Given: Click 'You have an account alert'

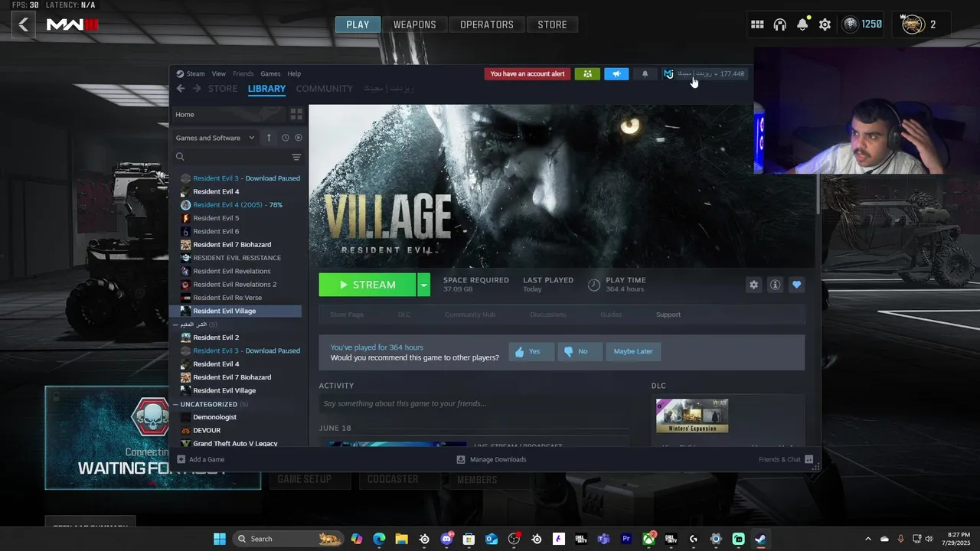Looking at the screenshot, I should (x=528, y=74).
